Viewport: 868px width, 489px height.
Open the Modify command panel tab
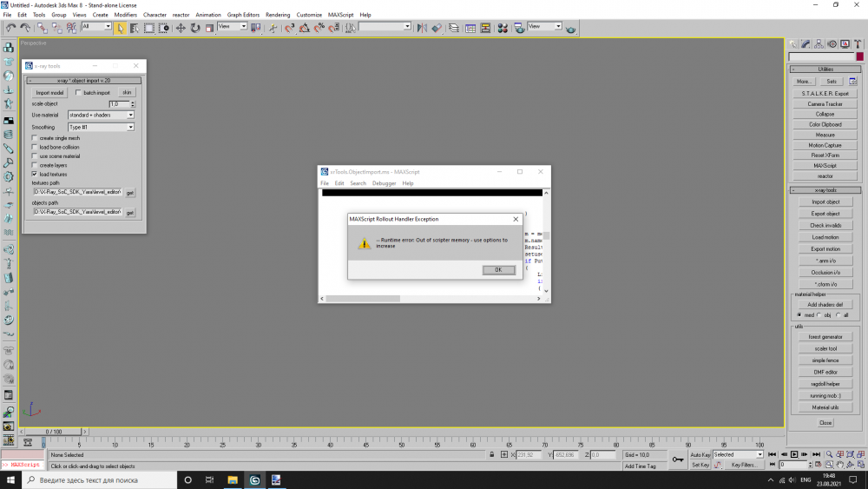(806, 43)
